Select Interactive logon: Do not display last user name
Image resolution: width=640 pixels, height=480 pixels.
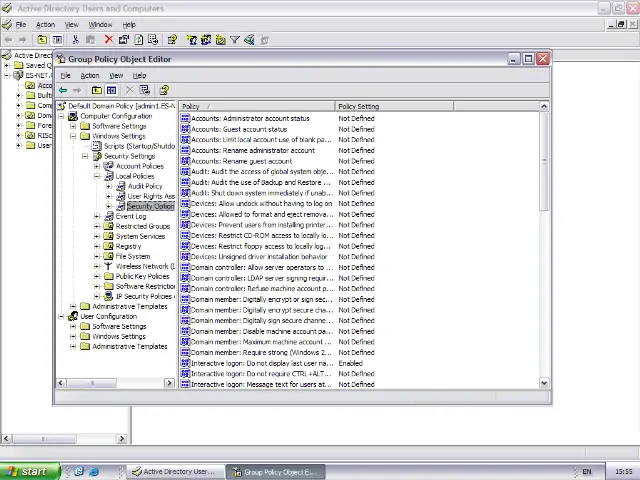(x=262, y=363)
